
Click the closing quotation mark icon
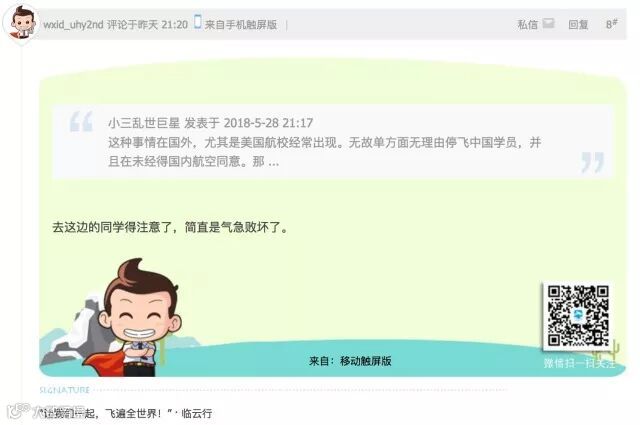(593, 162)
